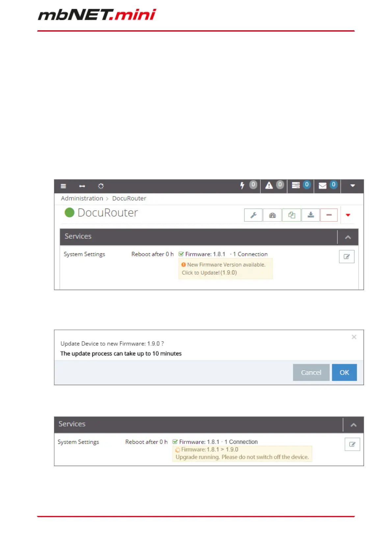Viewport: 392px width, 554px height.
Task: Collapse the upper Services panel chevron
Action: 348,237
